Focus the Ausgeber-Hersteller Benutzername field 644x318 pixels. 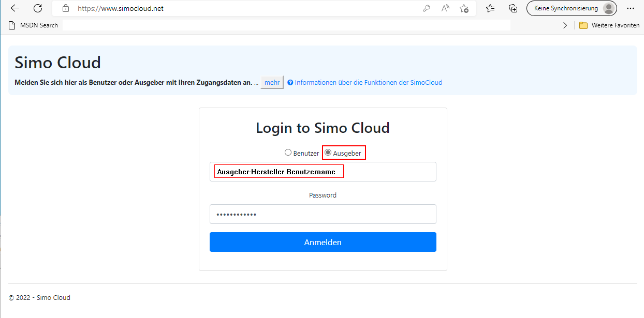click(x=323, y=172)
